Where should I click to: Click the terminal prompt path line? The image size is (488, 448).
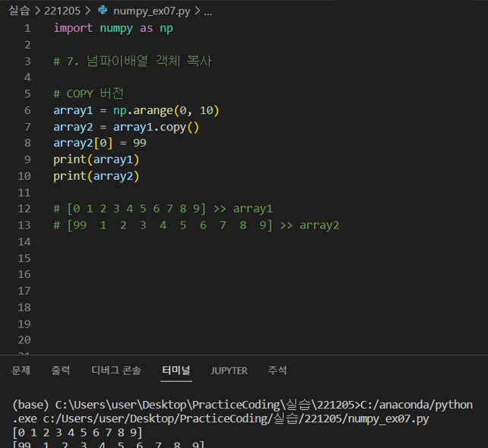point(242,405)
